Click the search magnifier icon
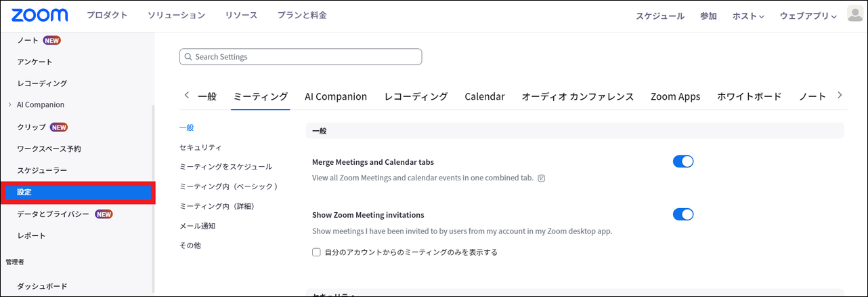The width and height of the screenshot is (868, 297). coord(188,57)
